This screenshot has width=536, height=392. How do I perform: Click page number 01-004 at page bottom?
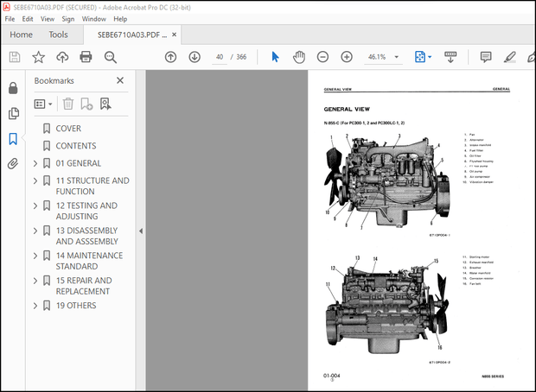(x=332, y=376)
